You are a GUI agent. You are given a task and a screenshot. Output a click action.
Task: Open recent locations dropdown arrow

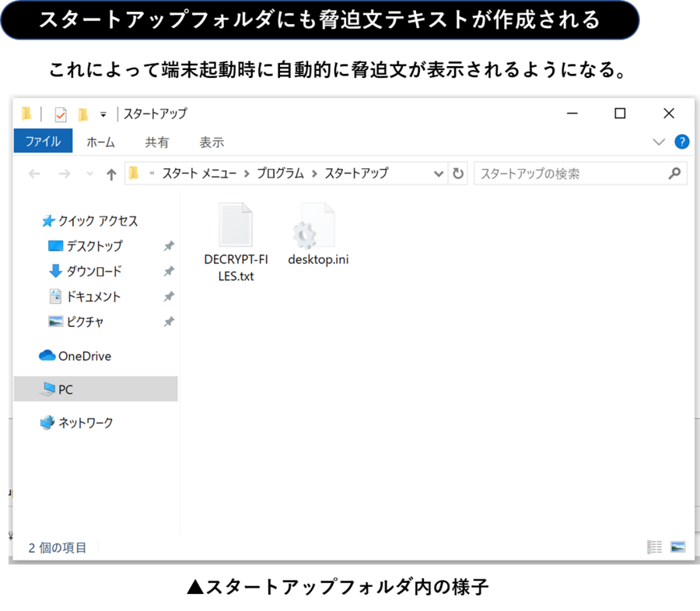click(89, 174)
